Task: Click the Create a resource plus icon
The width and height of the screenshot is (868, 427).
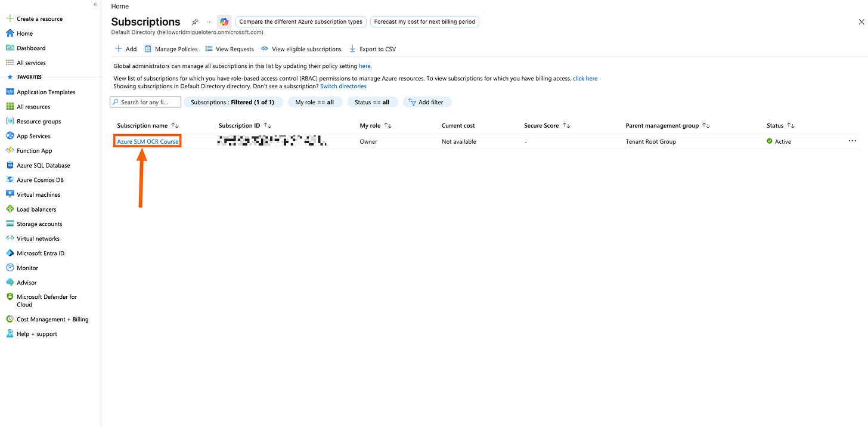Action: [10, 18]
